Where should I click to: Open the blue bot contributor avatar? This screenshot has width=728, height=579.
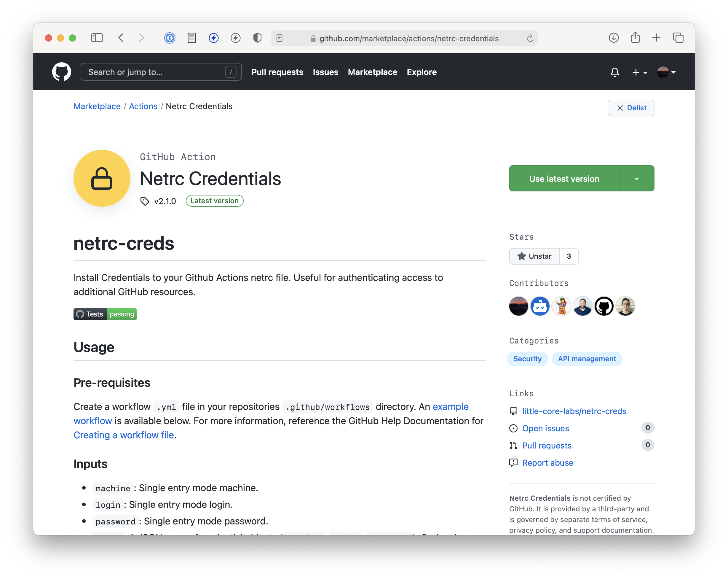pos(540,306)
